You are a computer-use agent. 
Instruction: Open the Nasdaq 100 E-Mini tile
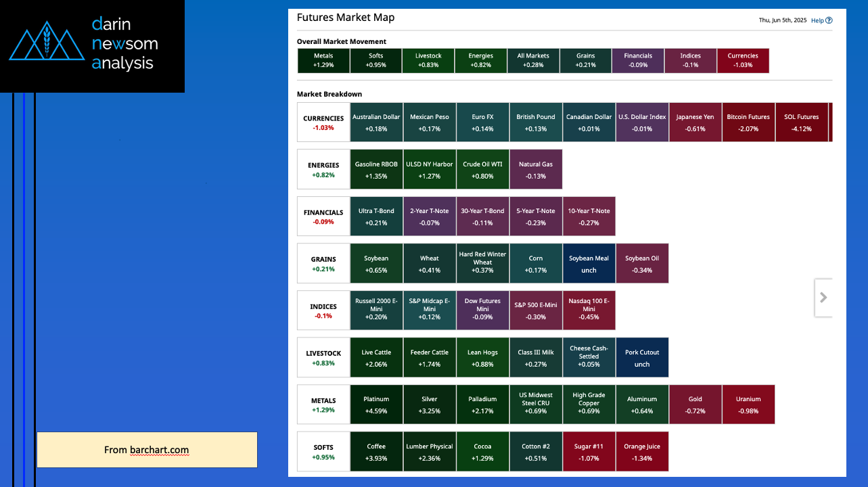tap(589, 310)
